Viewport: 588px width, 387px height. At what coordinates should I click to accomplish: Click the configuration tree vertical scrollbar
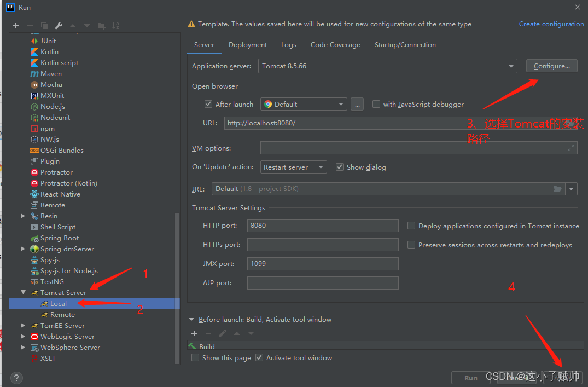pos(177,288)
